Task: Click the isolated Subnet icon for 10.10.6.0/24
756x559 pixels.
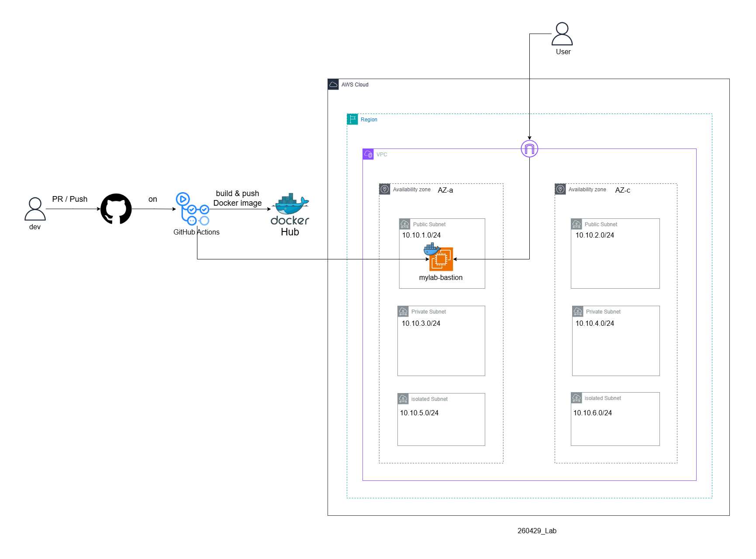Action: 576,398
